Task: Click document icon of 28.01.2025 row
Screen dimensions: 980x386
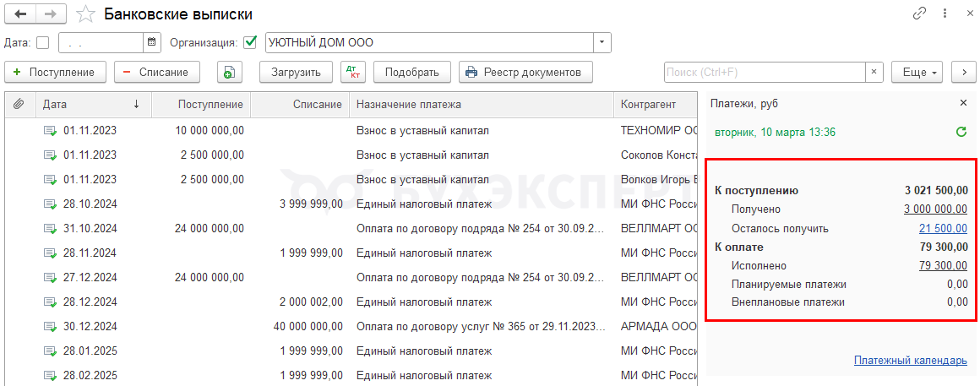Action: pyautogui.click(x=50, y=351)
